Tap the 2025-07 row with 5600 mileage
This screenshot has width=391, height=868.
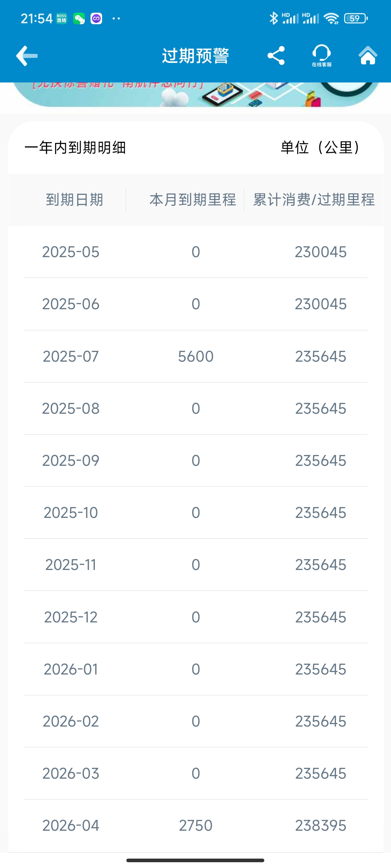pos(195,356)
